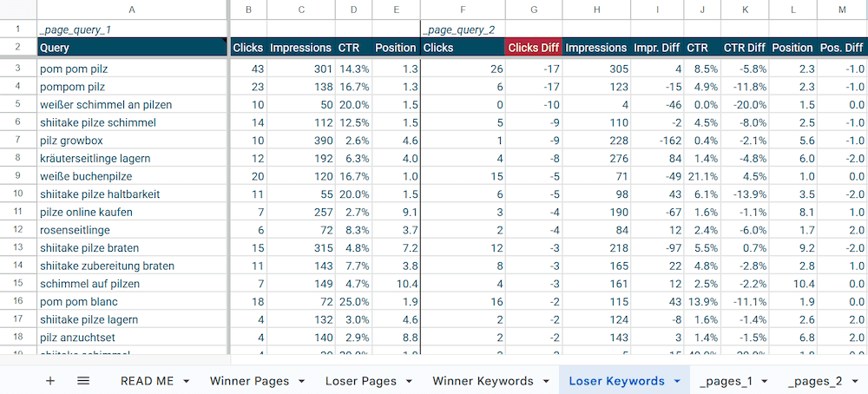Viewport: 868px width, 394px height.
Task: Select the 'pom pom blanc' cell
Action: [132, 302]
